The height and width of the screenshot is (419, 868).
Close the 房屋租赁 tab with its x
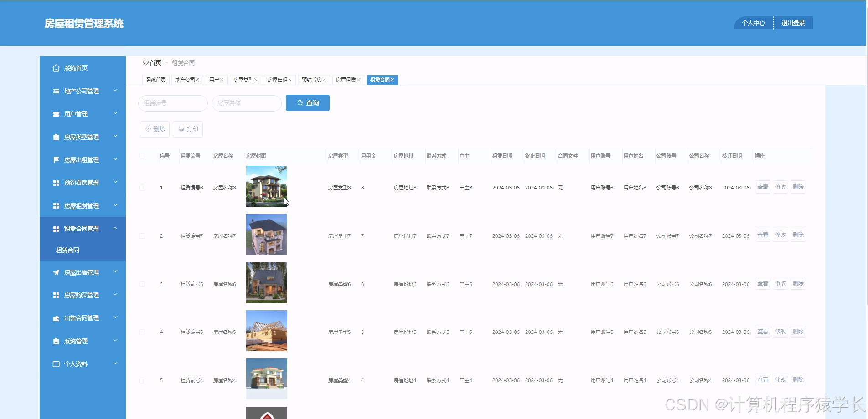coord(358,80)
